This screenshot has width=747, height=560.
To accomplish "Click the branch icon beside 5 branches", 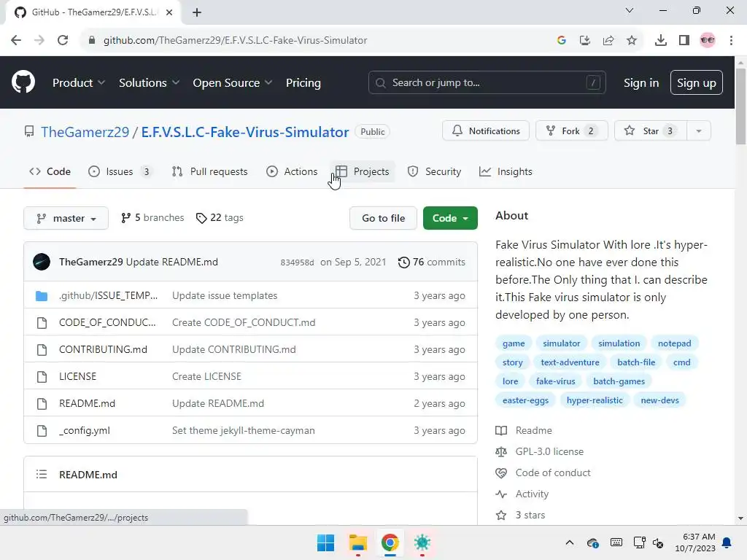I will click(125, 217).
